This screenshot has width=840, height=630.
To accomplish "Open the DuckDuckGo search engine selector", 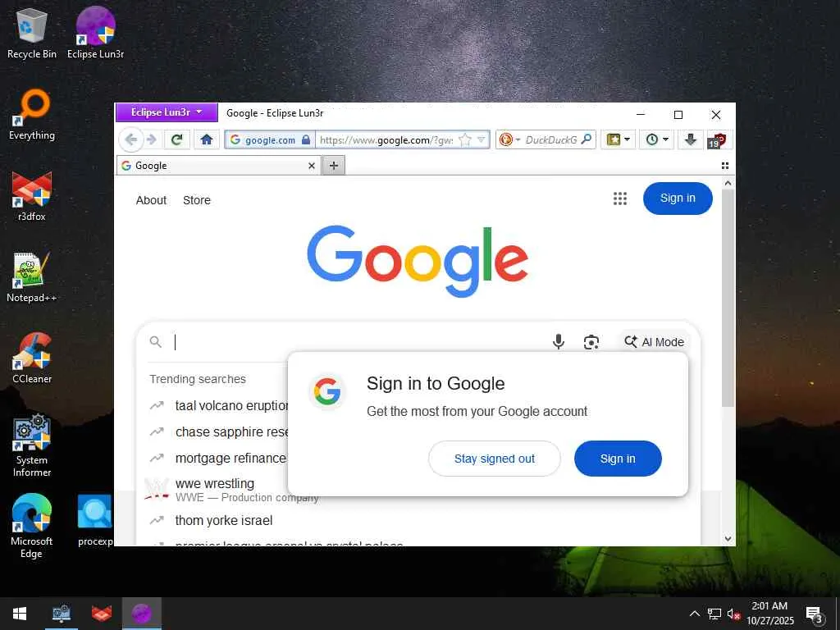I will (x=509, y=139).
